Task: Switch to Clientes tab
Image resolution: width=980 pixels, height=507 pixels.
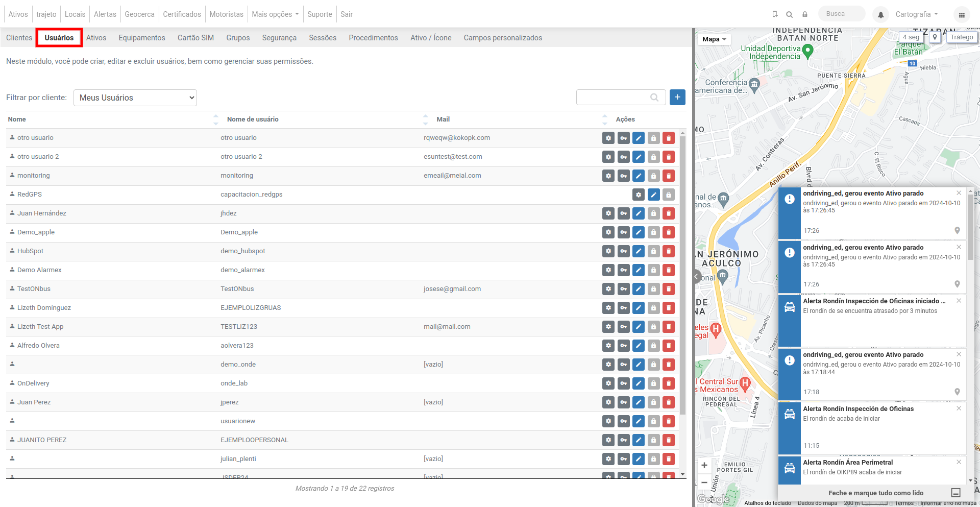Action: pyautogui.click(x=19, y=38)
